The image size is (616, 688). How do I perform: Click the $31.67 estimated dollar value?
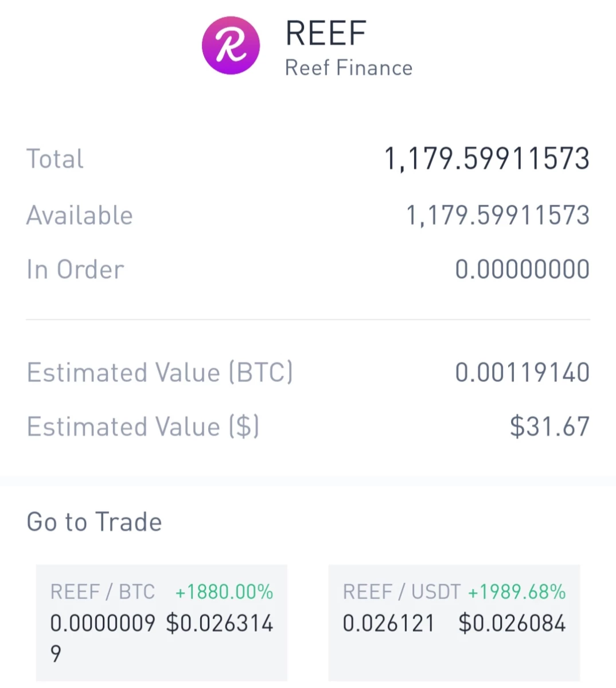click(x=549, y=427)
